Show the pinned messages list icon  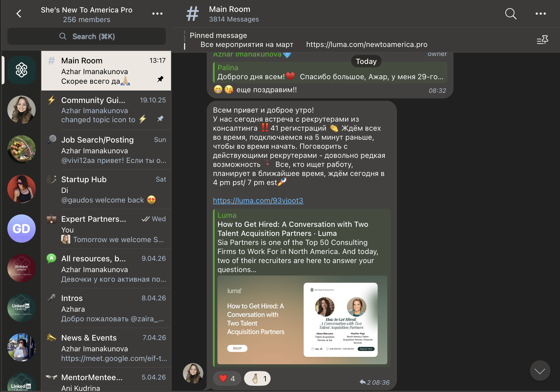(x=542, y=40)
